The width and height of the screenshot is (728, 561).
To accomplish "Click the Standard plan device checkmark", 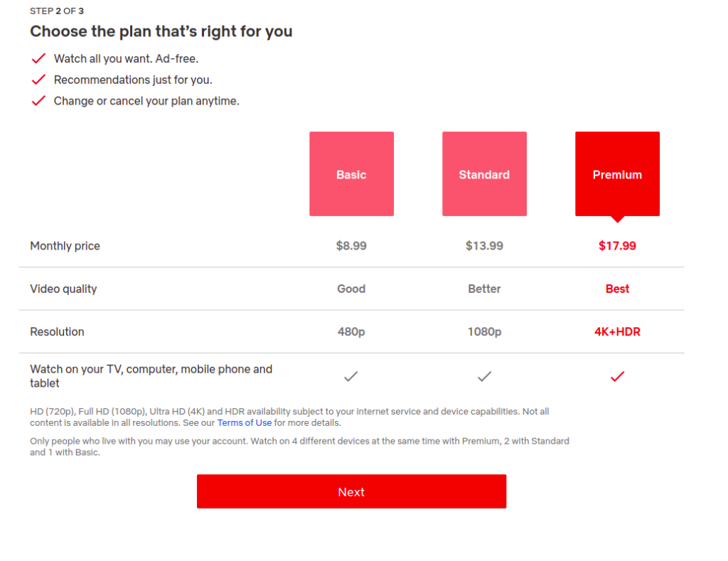I will [484, 376].
